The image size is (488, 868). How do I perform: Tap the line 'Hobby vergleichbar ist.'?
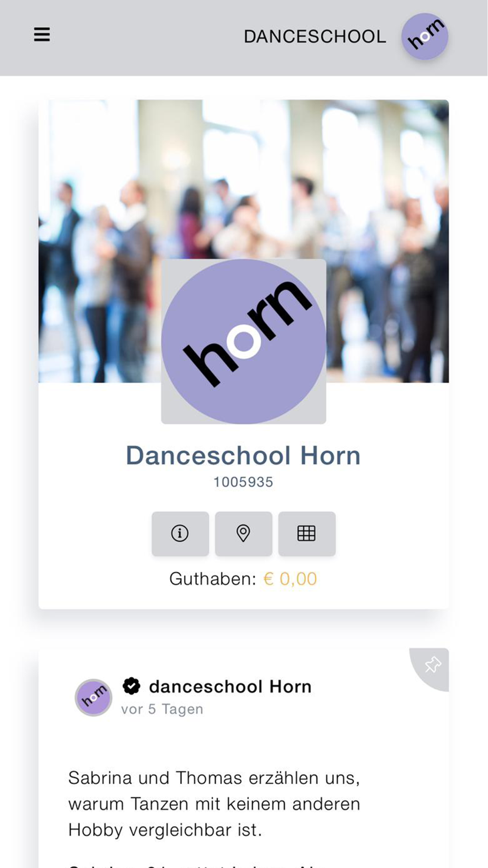pos(165,830)
